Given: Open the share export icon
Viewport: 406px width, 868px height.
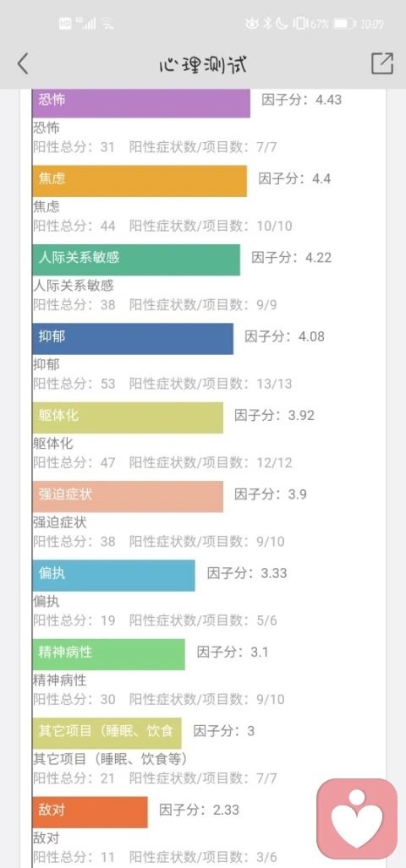Looking at the screenshot, I should coord(382,63).
